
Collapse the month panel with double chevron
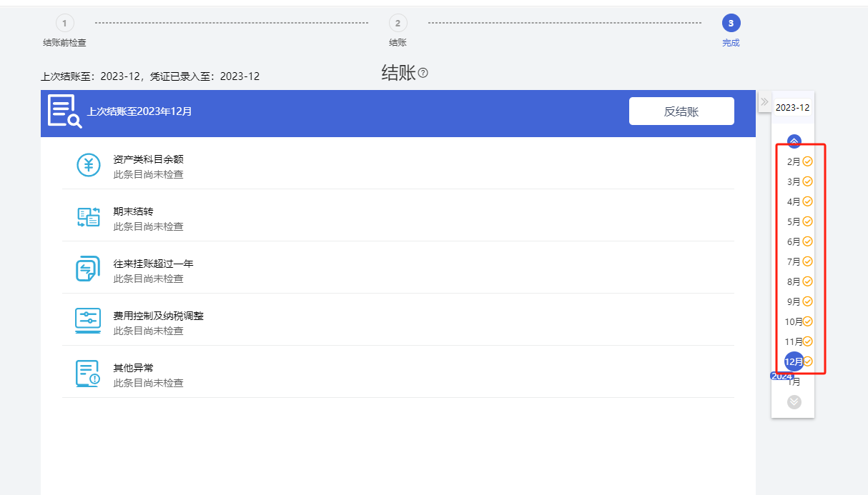pos(764,102)
